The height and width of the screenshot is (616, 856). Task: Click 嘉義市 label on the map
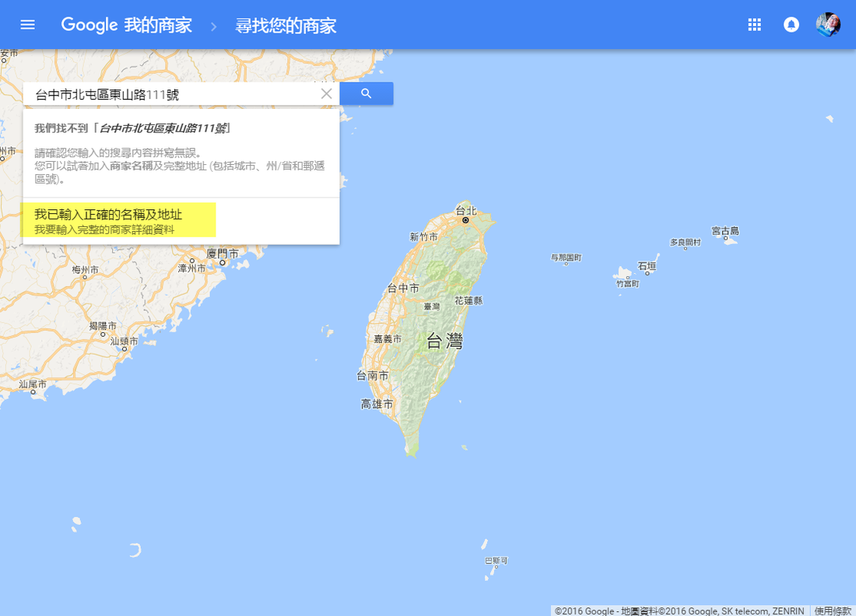388,339
